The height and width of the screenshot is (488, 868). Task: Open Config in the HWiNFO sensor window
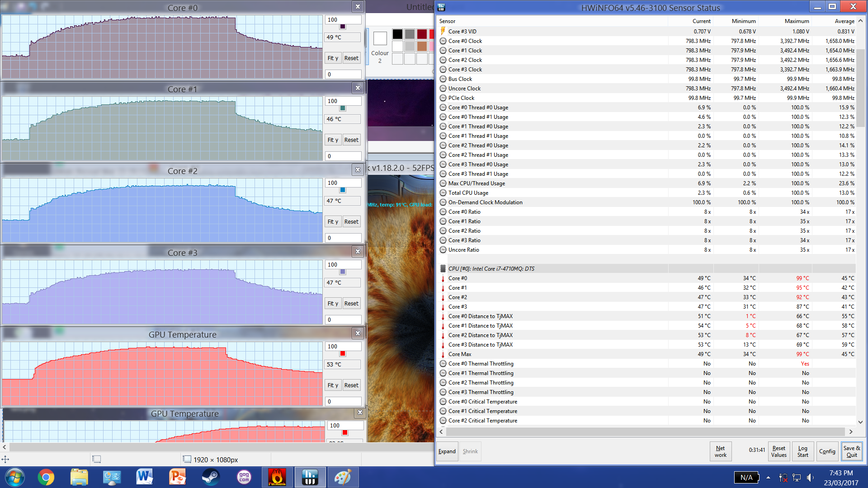point(827,451)
